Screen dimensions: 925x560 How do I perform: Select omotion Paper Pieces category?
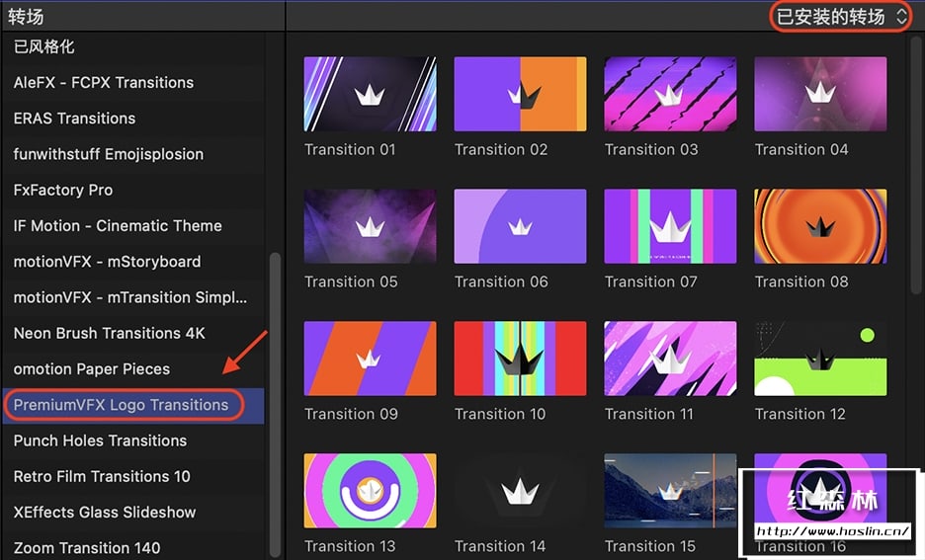(133, 369)
